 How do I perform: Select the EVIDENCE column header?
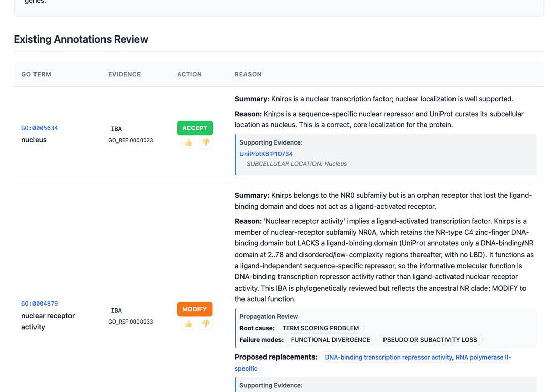point(125,74)
